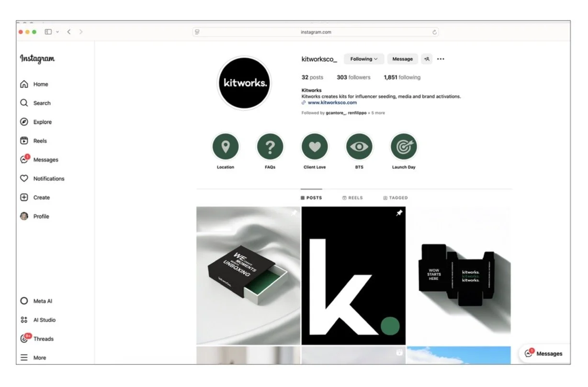
Task: Open Notifications heart icon
Action: click(24, 178)
